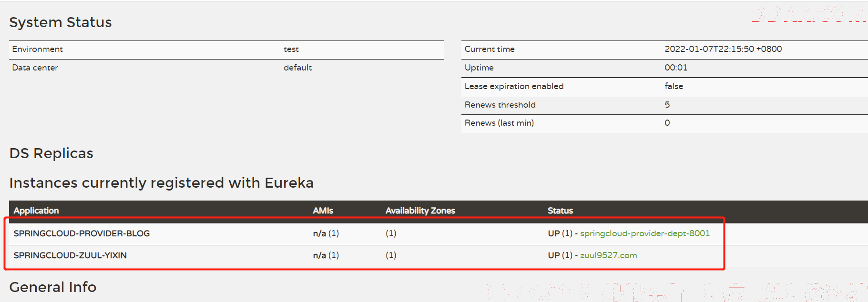
Task: Select the SPRINGCLOUD-ZUUL-YIXIN application row
Action: (x=439, y=256)
